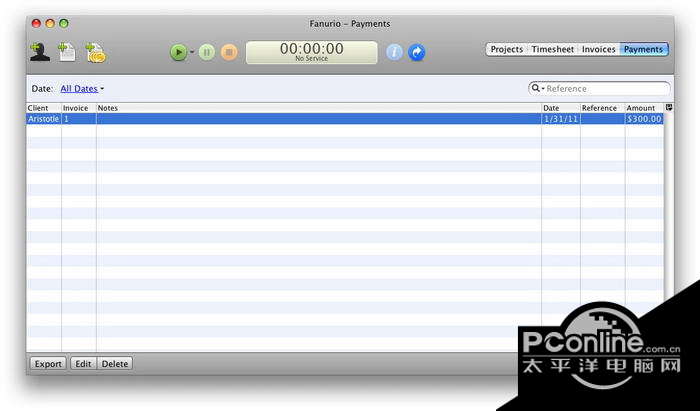Screen dimensions: 700x411
Task: Click the add new client icon
Action: pos(40,52)
